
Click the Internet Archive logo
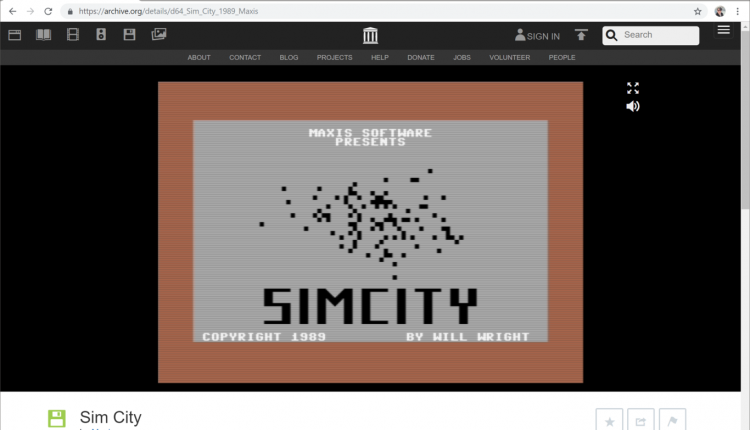(x=371, y=35)
